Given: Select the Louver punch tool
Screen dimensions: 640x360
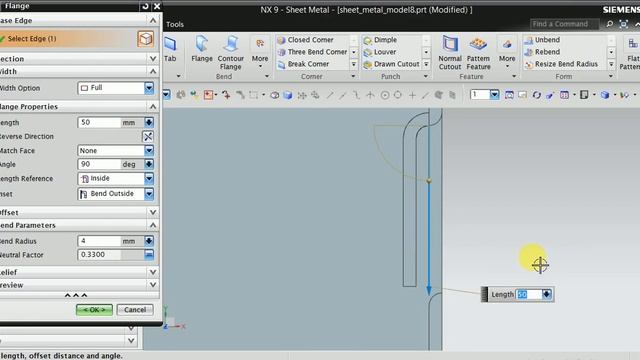Looking at the screenshot, I should (x=380, y=52).
